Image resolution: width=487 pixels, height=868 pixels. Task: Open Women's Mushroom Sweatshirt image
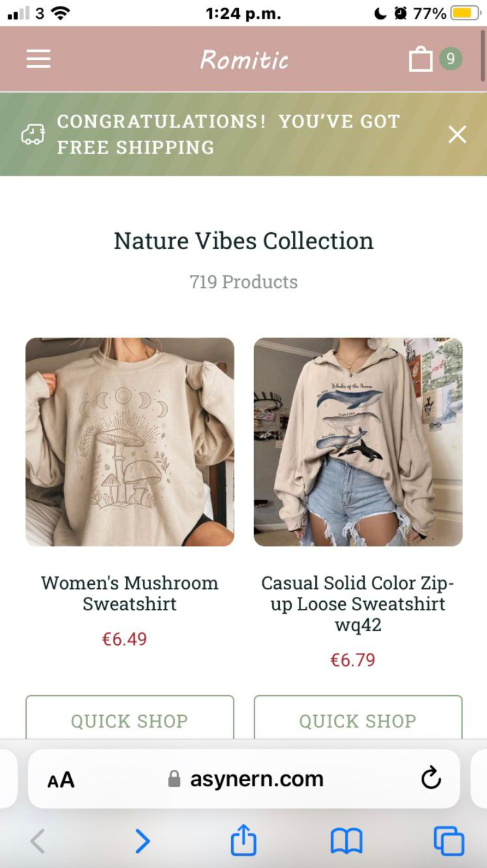coord(130,442)
